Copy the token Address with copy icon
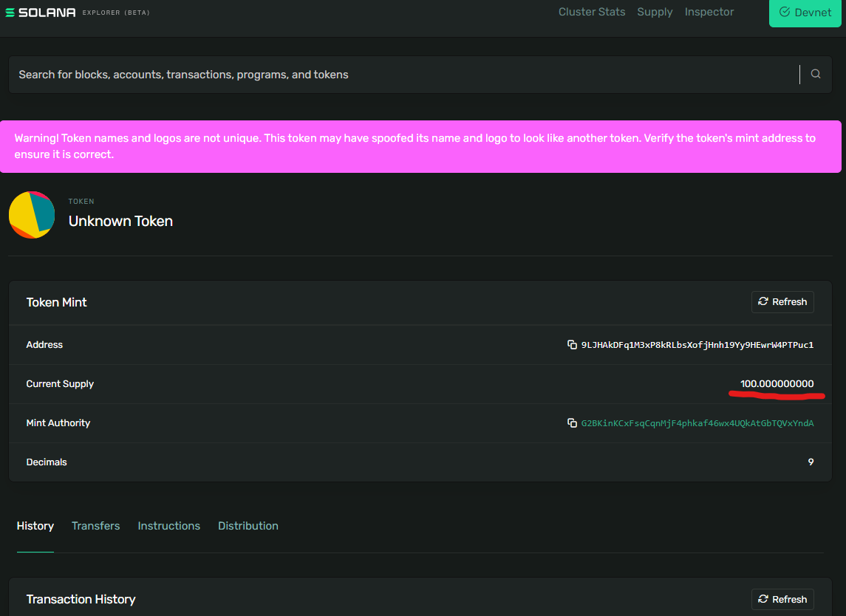Viewport: 846px width, 616px height. 572,345
